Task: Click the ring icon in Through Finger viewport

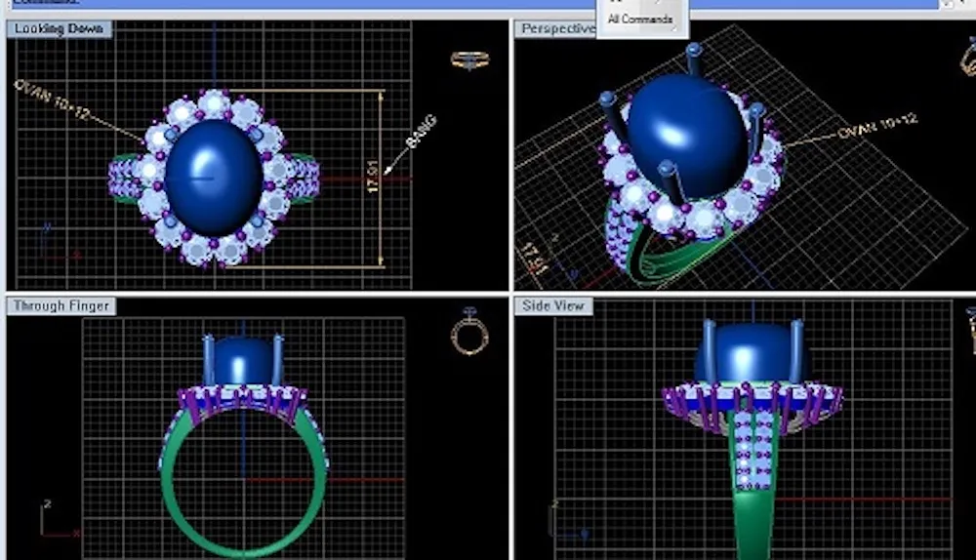Action: (x=469, y=333)
